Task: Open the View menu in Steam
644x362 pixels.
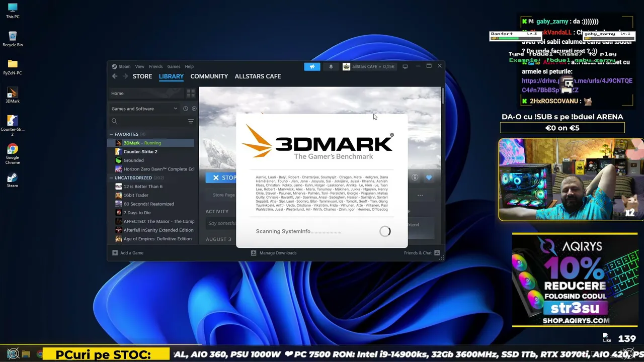Action: coord(140,66)
